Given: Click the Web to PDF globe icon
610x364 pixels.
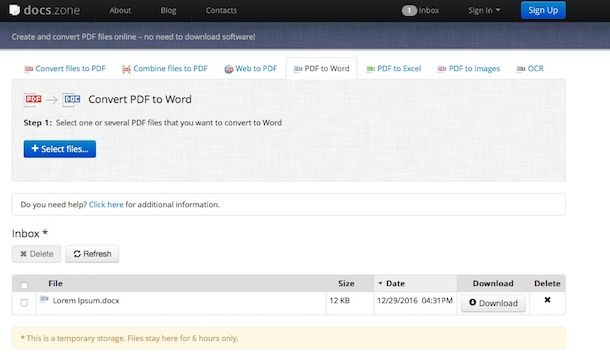Looking at the screenshot, I should (x=229, y=69).
